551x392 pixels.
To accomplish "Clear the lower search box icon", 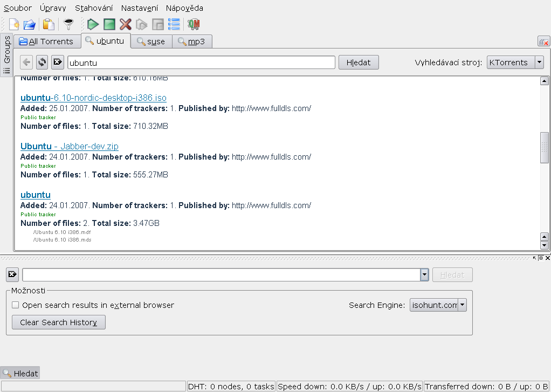I will [12, 274].
